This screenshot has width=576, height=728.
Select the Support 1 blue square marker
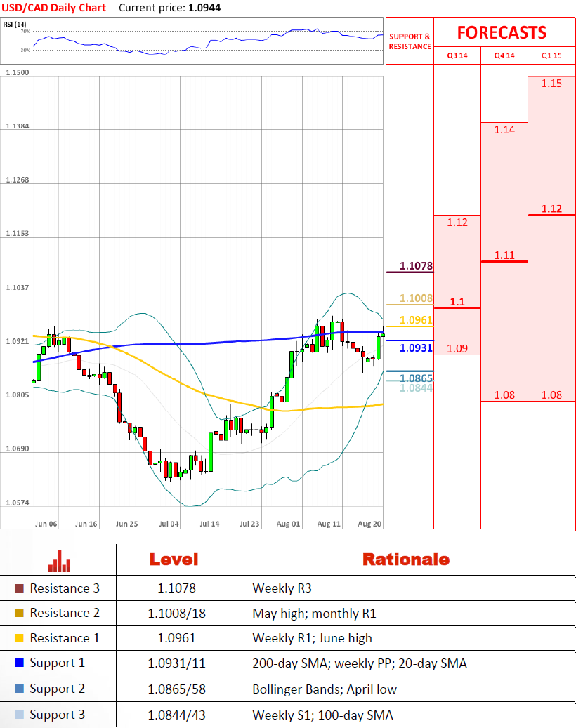[x=19, y=663]
